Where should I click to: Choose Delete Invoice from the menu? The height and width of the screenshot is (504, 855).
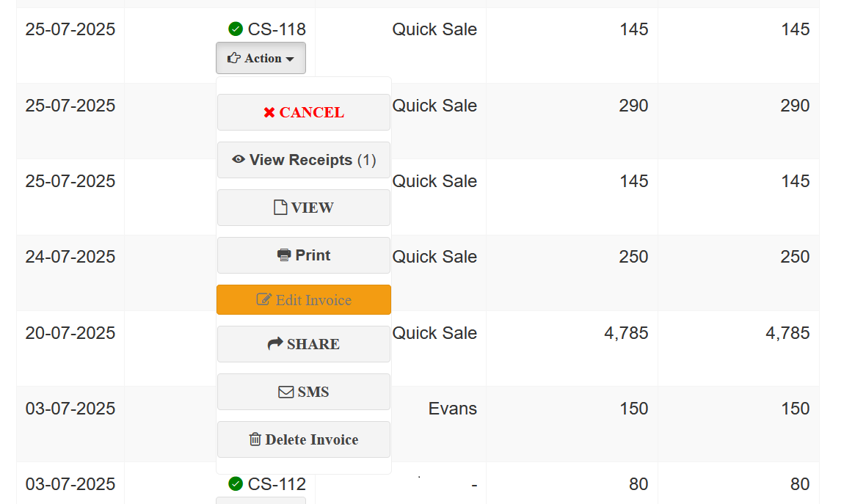pyautogui.click(x=304, y=439)
